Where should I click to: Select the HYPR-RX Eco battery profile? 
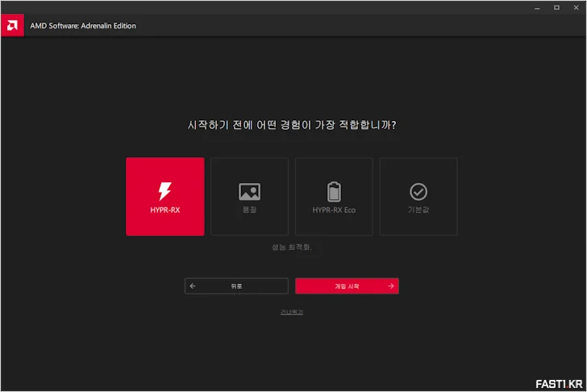point(334,197)
